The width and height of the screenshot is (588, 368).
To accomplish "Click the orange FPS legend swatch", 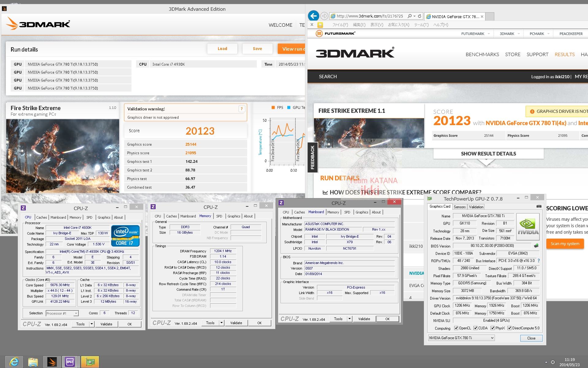I will 273,108.
